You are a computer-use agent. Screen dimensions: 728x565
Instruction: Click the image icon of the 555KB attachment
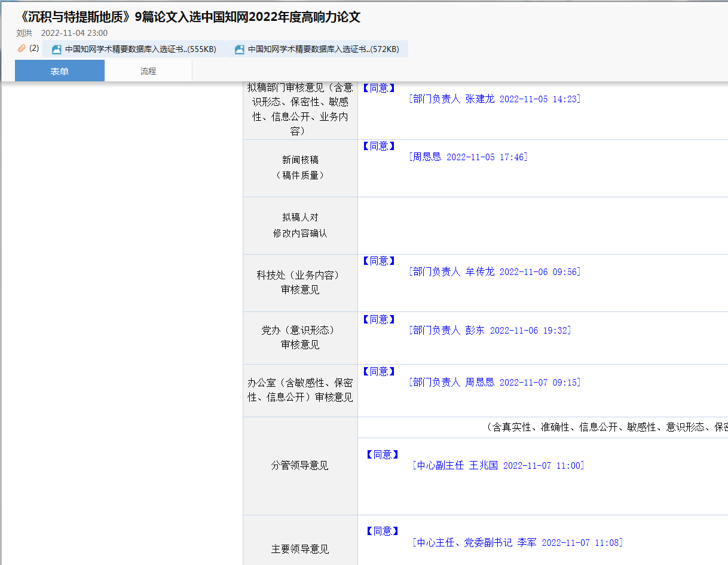[x=57, y=50]
